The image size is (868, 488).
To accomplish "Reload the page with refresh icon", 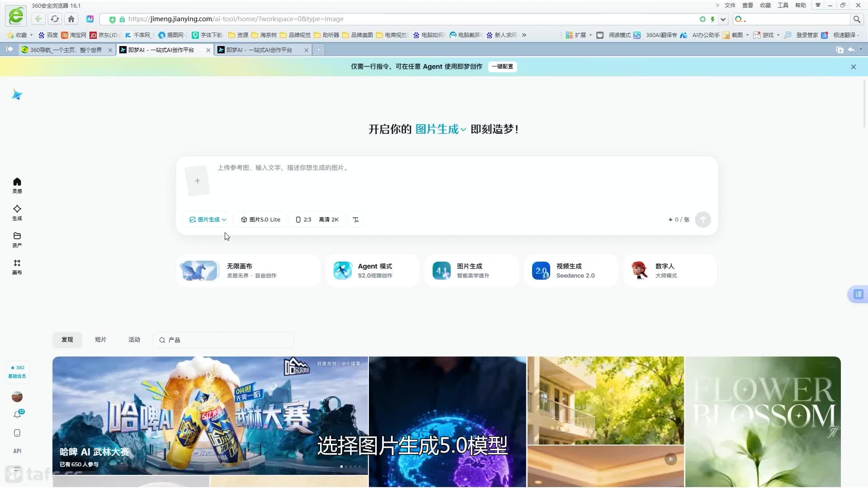I will coord(55,19).
